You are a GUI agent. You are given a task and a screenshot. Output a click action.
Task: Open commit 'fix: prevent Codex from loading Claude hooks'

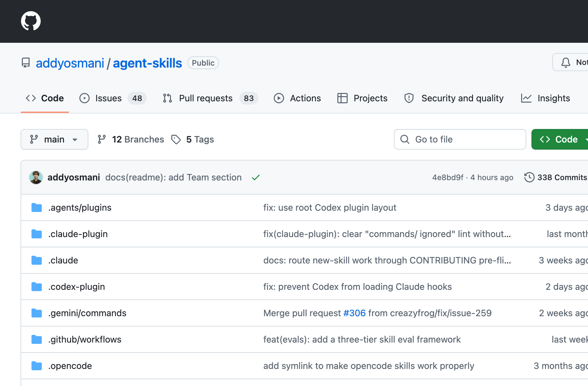pyautogui.click(x=358, y=287)
